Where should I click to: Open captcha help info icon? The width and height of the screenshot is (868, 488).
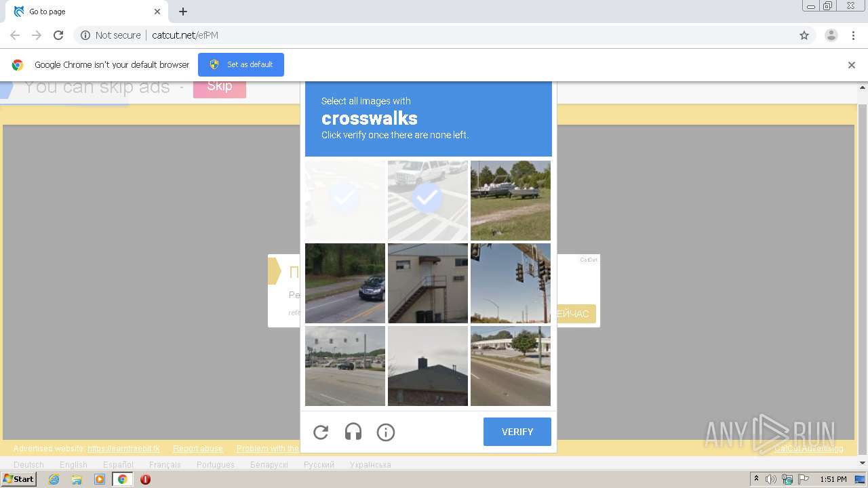pos(386,432)
